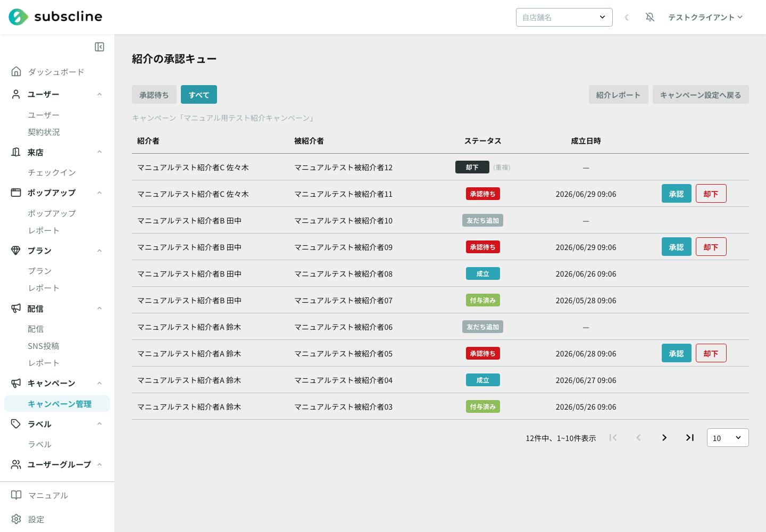Collapse the プラン section chevron
Screen dimensions: 766x532
pyautogui.click(x=99, y=251)
